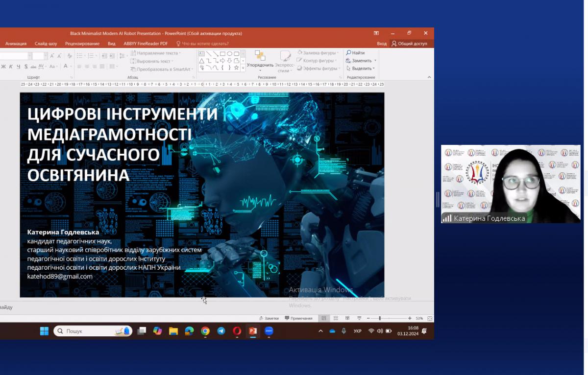
Task: Switch to Slide Sorter view
Action: coord(336,318)
